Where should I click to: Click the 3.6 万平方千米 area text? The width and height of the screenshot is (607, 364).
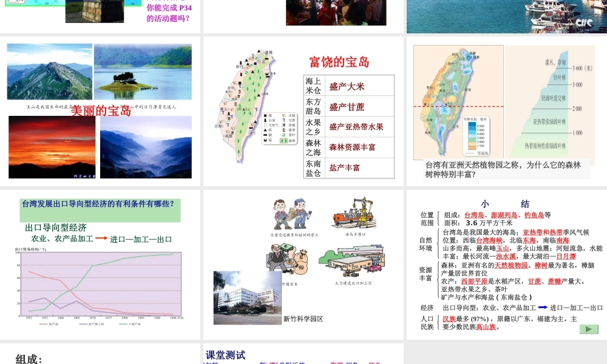tap(489, 223)
